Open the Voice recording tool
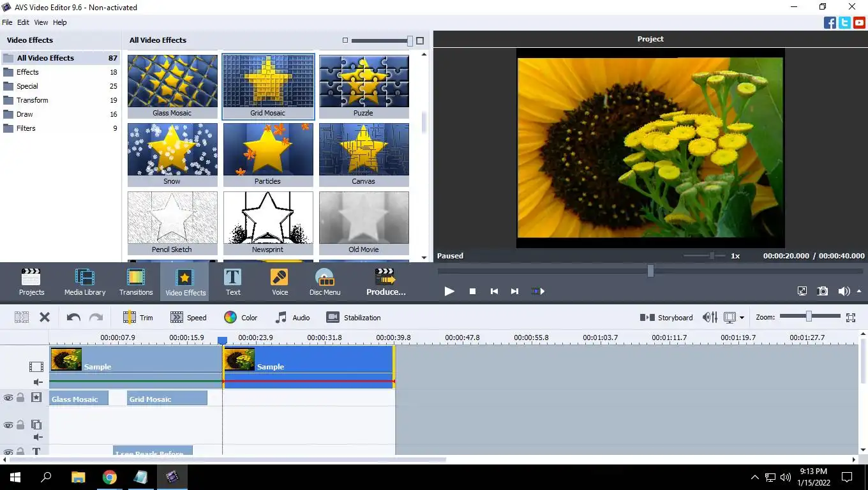 tap(280, 282)
